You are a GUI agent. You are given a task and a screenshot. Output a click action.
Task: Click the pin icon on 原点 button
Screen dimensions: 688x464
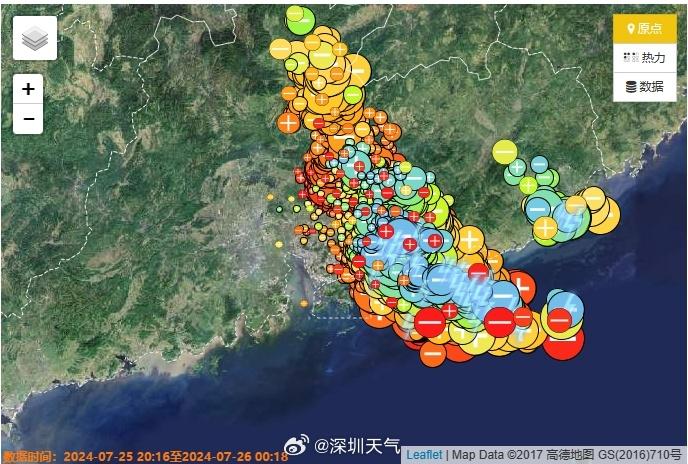coord(630,29)
